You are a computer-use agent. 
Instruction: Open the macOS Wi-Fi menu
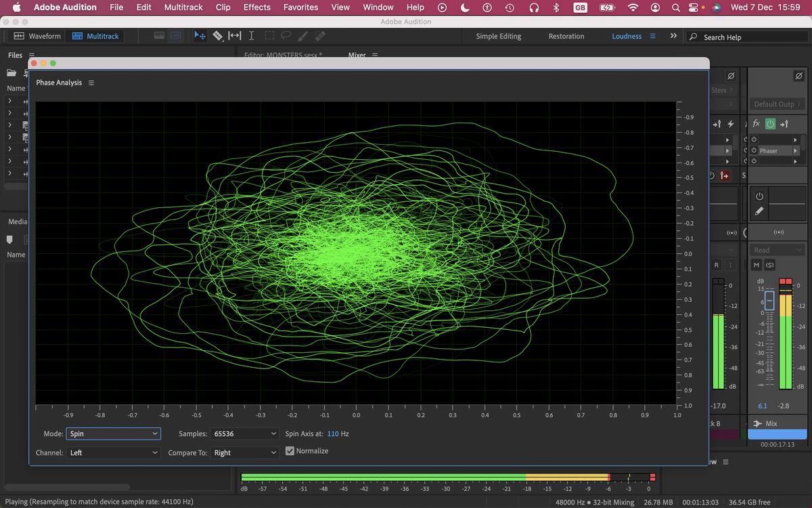tap(633, 7)
